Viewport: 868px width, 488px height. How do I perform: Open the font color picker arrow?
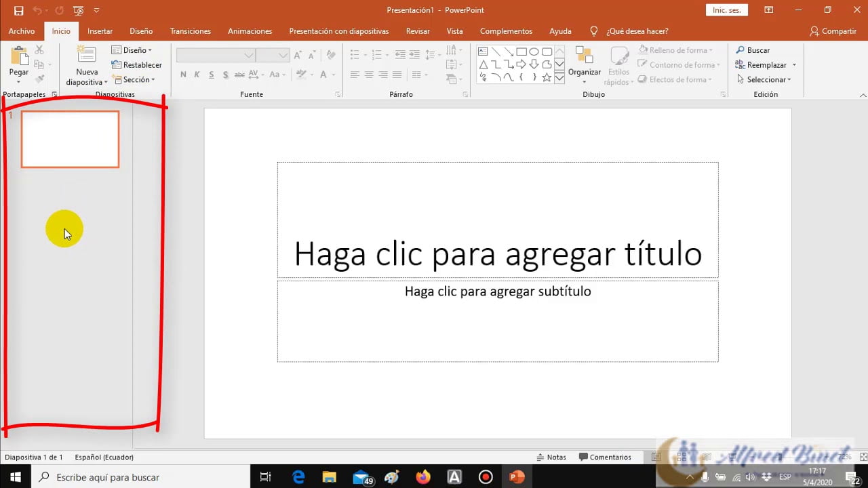click(333, 75)
